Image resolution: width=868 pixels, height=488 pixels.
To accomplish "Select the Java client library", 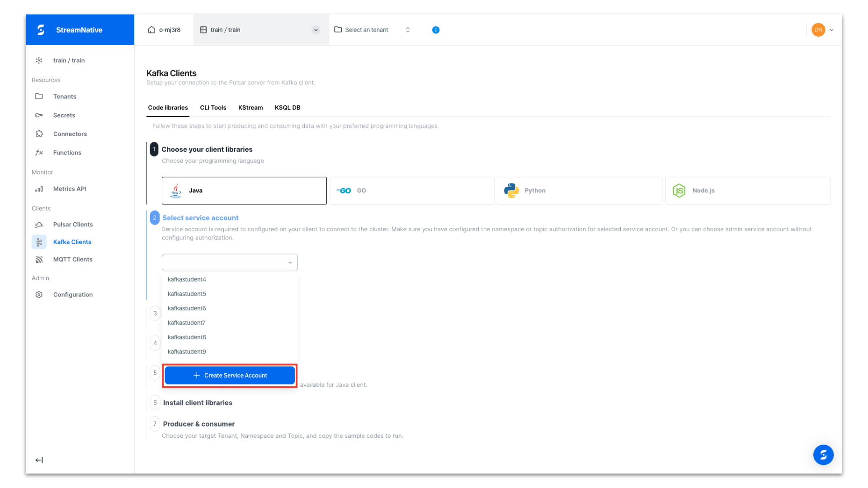I will pos(244,190).
